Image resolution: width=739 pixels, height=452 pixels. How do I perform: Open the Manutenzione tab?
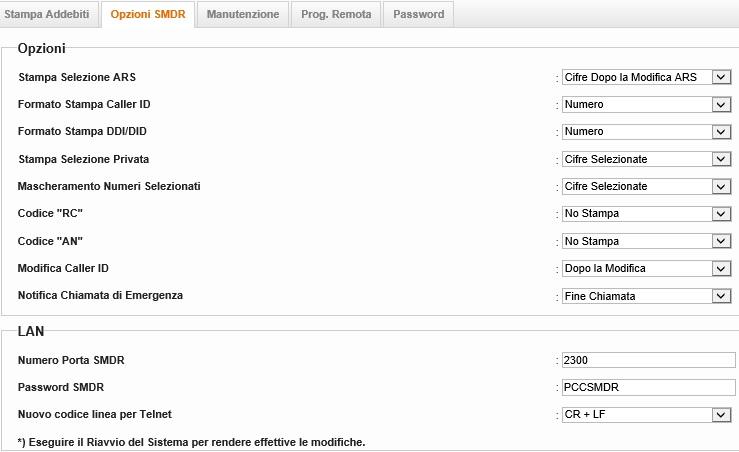coord(243,15)
